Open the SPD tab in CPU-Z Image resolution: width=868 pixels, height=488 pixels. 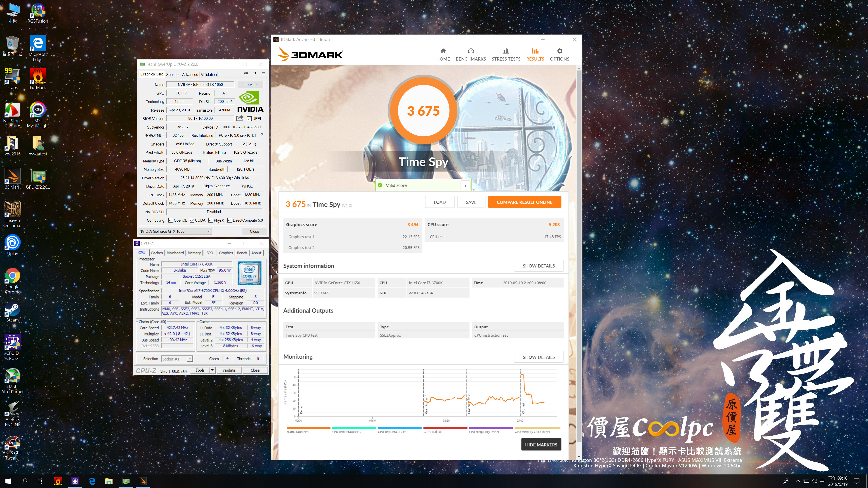click(x=210, y=253)
